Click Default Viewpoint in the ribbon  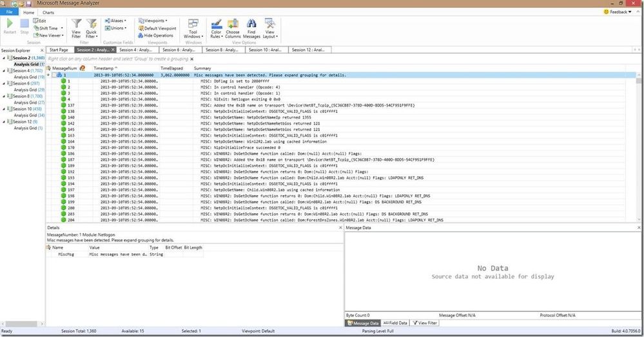[157, 28]
